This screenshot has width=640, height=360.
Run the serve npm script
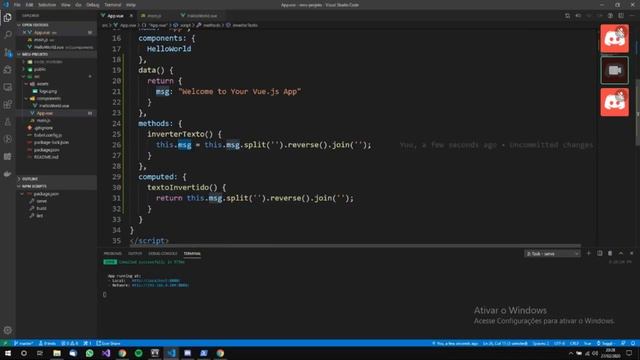coord(41,201)
